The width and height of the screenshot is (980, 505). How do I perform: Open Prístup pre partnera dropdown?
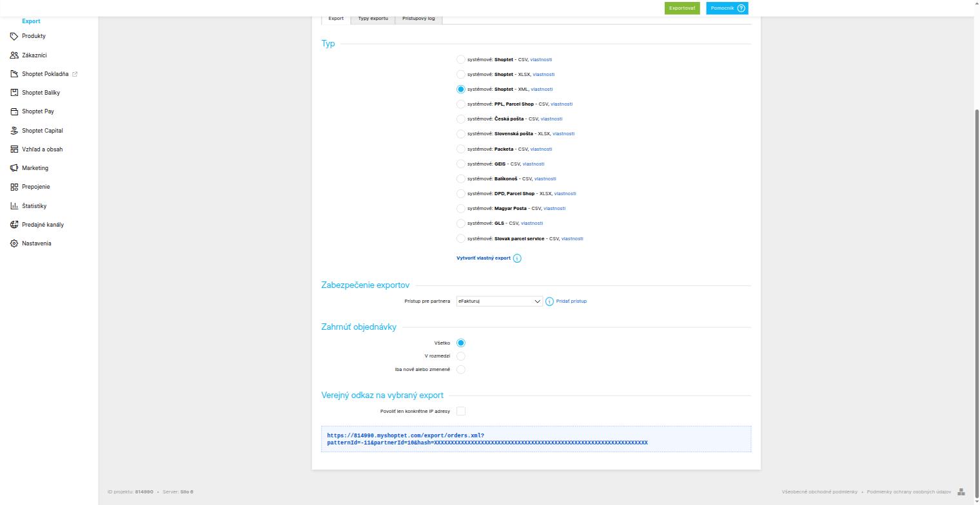[x=499, y=301]
